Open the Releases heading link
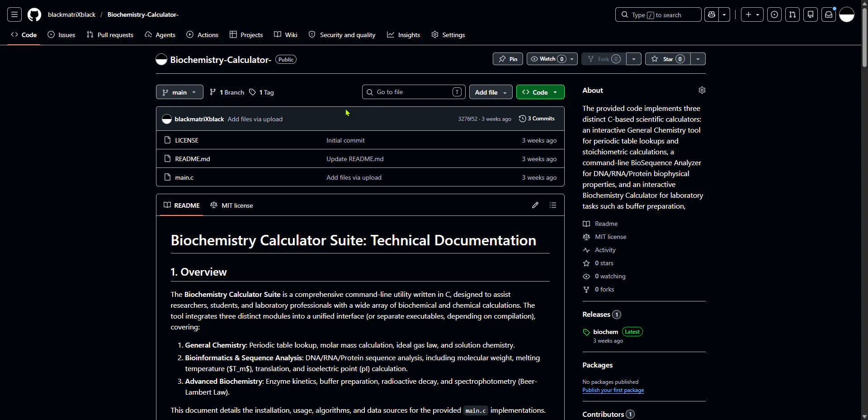This screenshot has height=420, width=868. point(602,314)
